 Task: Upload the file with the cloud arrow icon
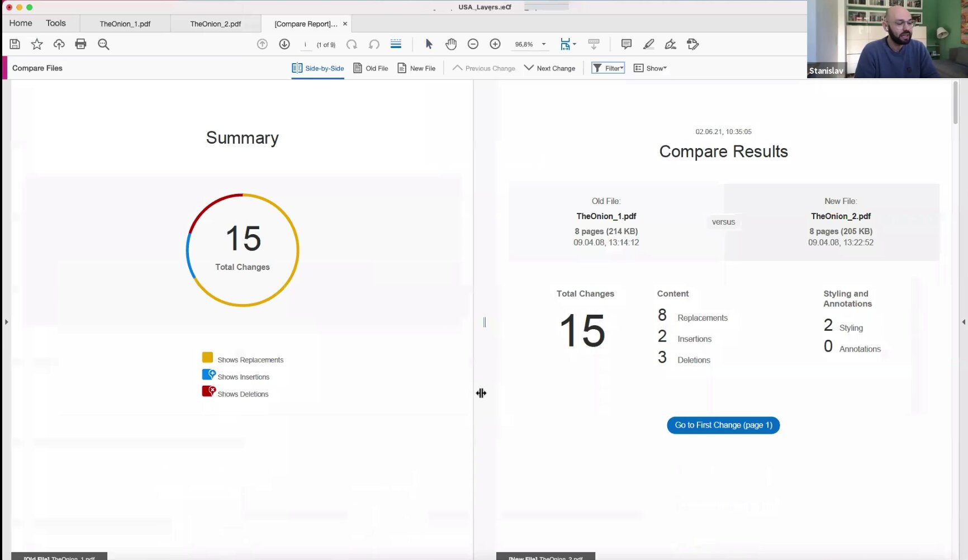59,44
